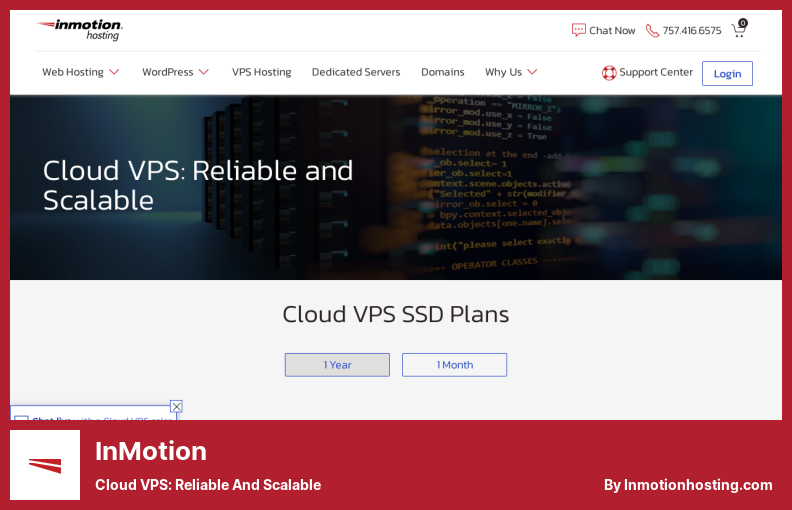Open Dedicated Servers menu item
Viewport: 792px width, 510px height.
(x=355, y=72)
